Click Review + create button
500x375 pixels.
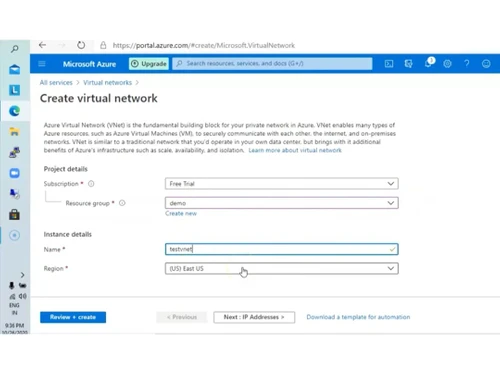(73, 317)
